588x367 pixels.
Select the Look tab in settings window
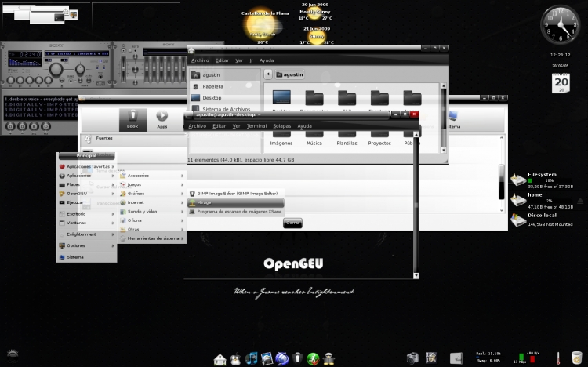tap(132, 120)
